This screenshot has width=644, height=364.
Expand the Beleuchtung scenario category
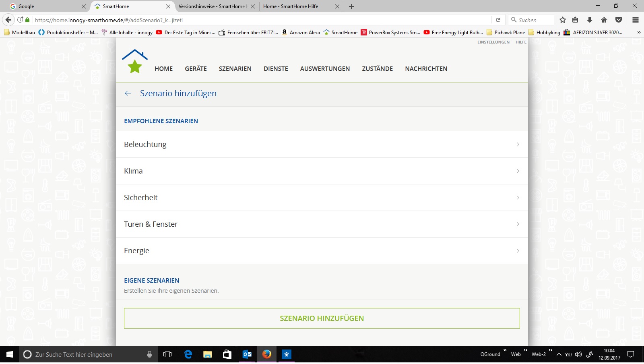click(x=322, y=145)
